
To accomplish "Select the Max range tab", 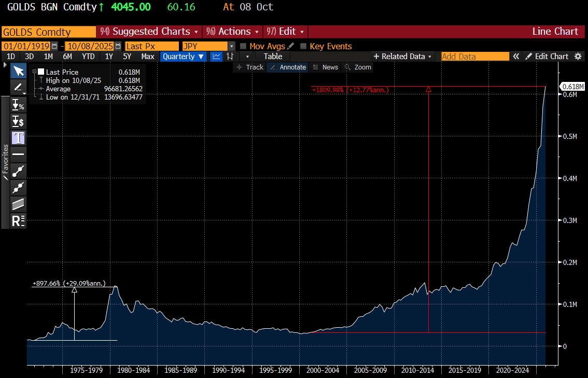I will (148, 56).
